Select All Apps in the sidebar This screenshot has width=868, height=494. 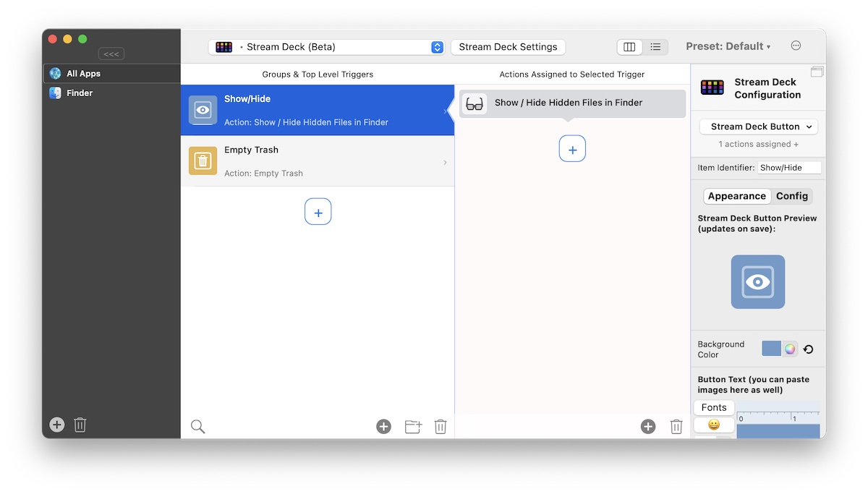coord(111,73)
